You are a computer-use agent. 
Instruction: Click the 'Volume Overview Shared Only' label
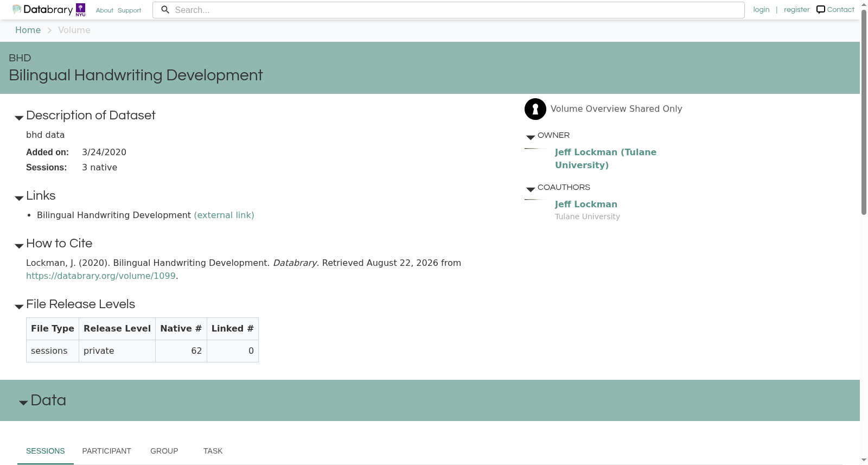coord(616,109)
